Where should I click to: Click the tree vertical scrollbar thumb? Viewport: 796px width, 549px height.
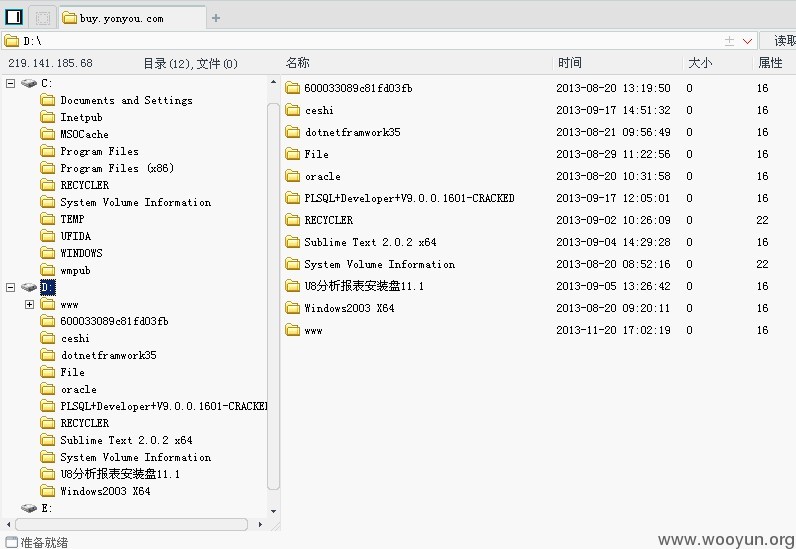(274, 296)
